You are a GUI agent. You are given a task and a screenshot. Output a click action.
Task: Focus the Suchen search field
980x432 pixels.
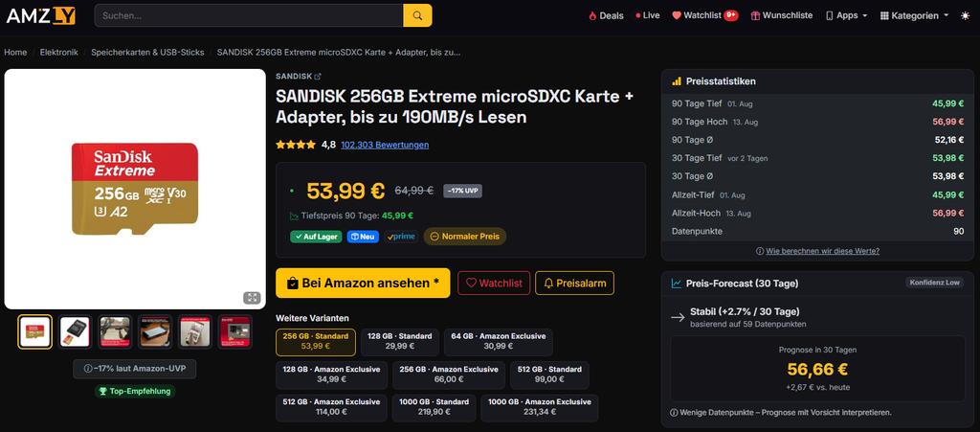pos(249,15)
